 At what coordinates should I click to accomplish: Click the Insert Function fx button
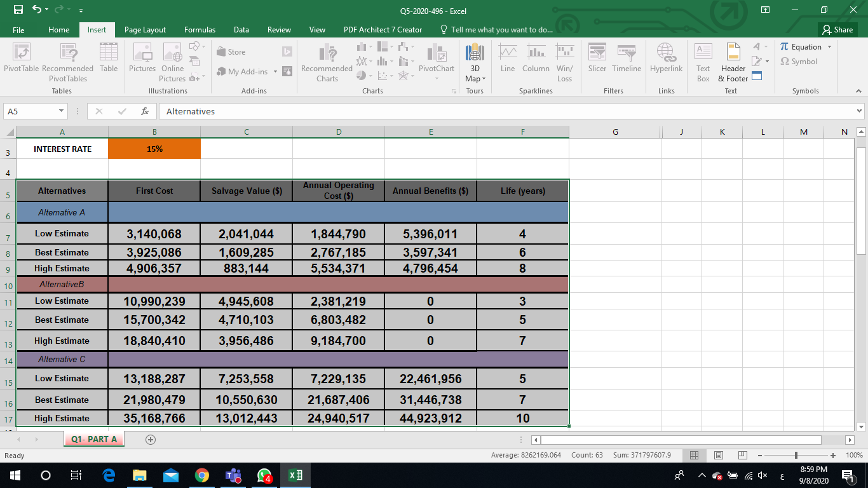point(145,111)
